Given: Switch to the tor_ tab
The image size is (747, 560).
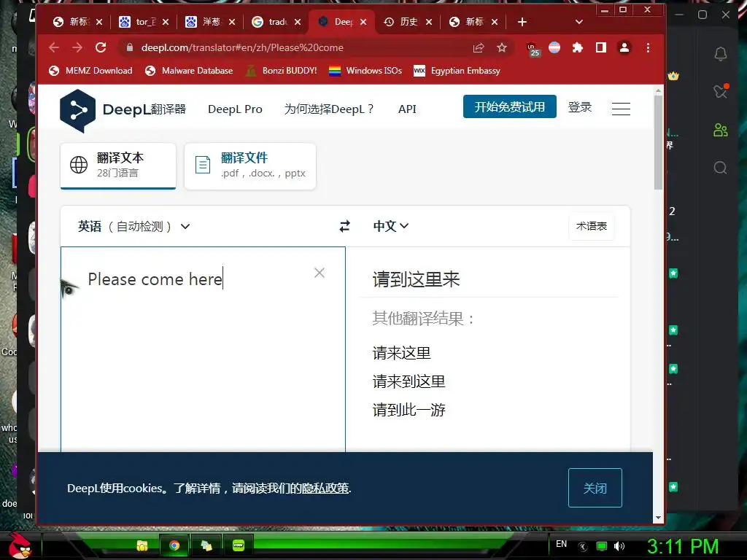Looking at the screenshot, I should click(x=144, y=22).
